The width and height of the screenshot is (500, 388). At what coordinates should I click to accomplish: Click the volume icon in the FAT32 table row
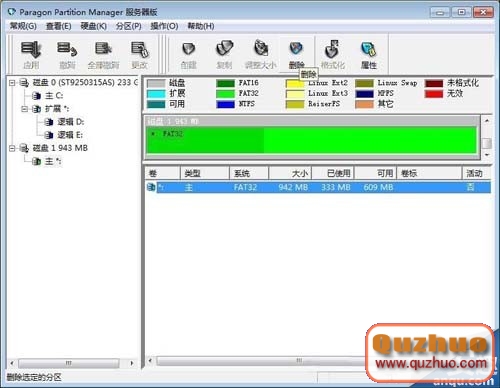point(151,187)
